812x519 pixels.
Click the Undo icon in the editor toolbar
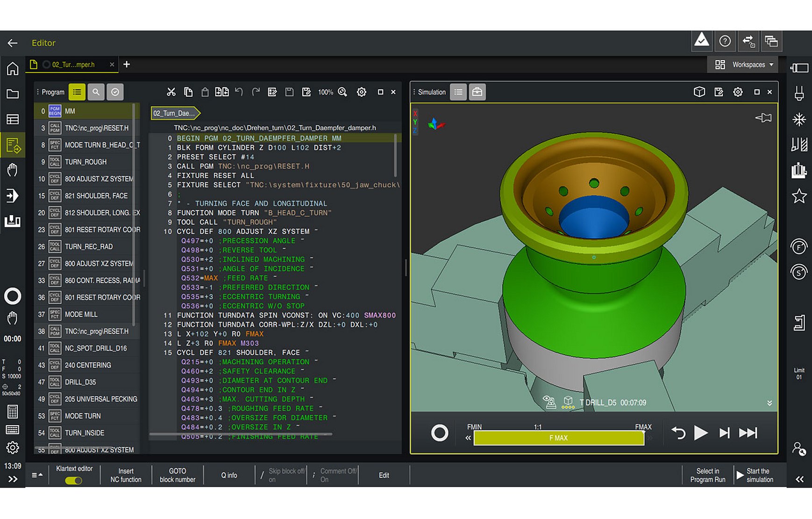tap(239, 92)
